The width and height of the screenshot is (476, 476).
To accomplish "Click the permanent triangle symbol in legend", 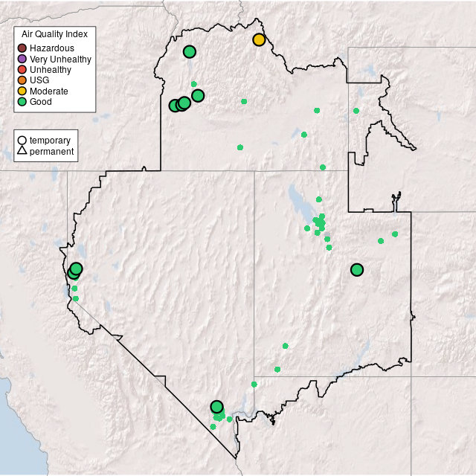I will coord(22,152).
